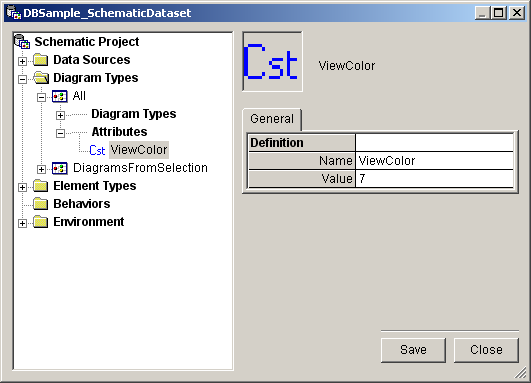
Task: Click the Behaviors folder icon
Action: pos(41,204)
